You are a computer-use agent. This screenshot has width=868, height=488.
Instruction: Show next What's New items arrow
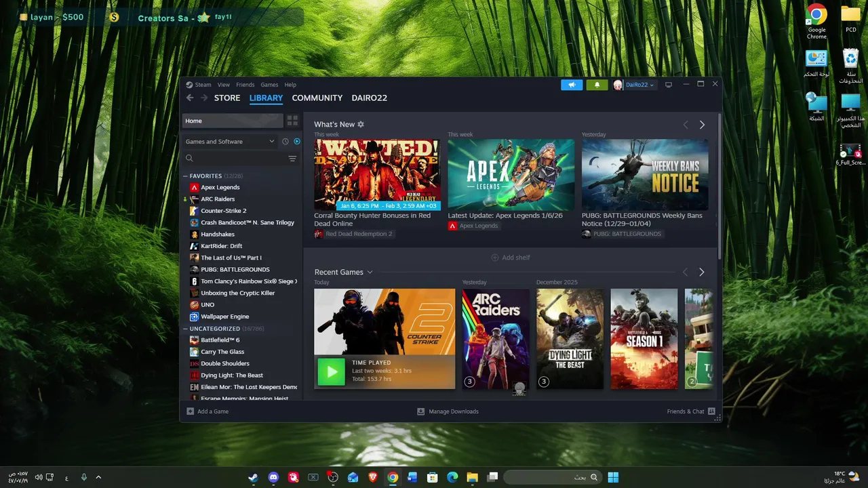[702, 125]
